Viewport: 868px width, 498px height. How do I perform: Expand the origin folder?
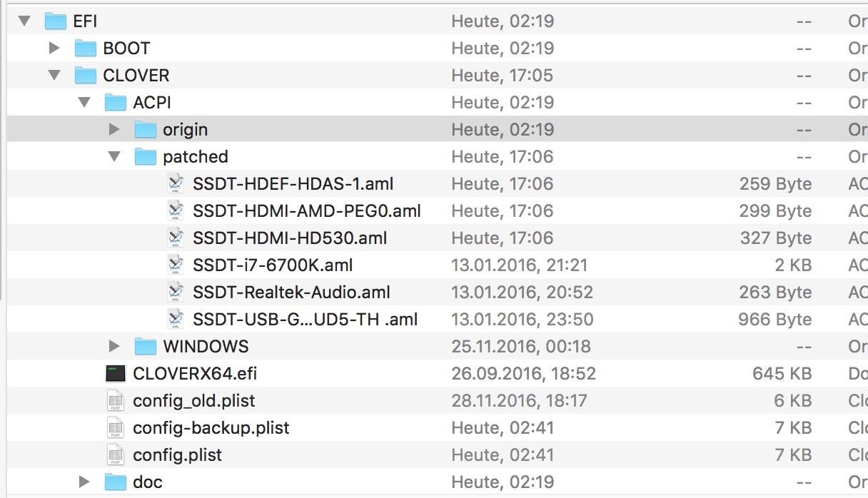pos(114,130)
